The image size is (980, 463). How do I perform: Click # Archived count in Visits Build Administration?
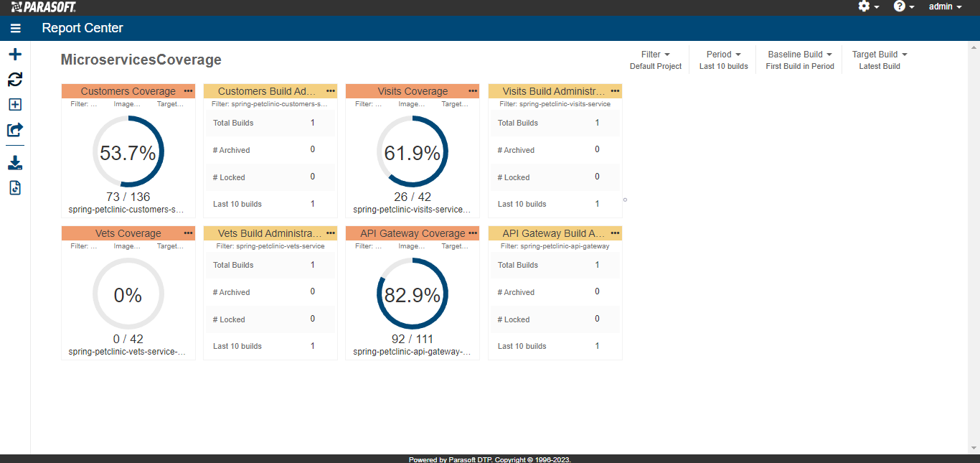click(x=597, y=149)
